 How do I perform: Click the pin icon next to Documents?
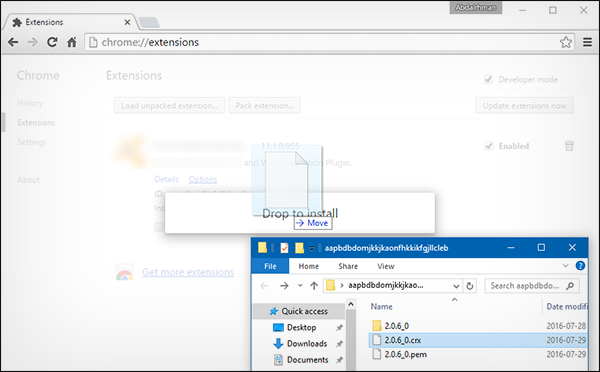tap(339, 360)
